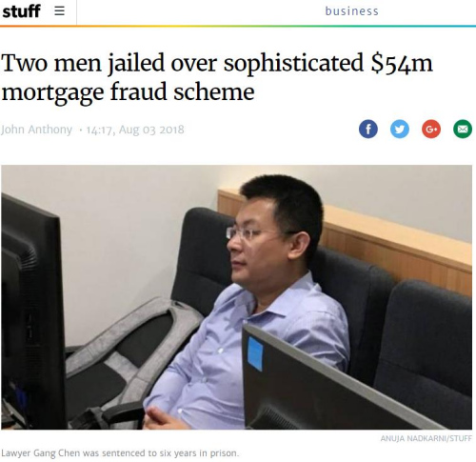Image resolution: width=476 pixels, height=462 pixels.
Task: Click author name John Anthony
Action: tap(36, 130)
